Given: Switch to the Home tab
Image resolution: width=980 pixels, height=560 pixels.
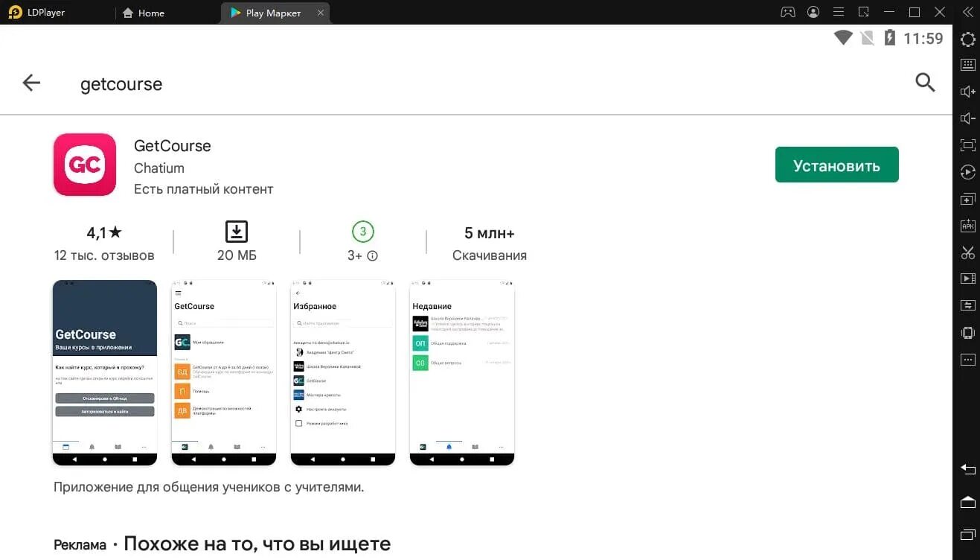Looking at the screenshot, I should 143,13.
